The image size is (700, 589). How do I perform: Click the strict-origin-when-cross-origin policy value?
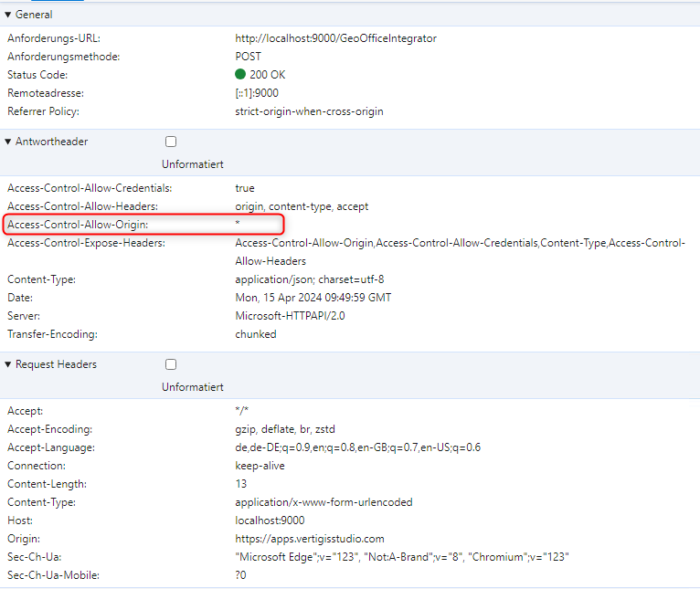click(x=309, y=111)
